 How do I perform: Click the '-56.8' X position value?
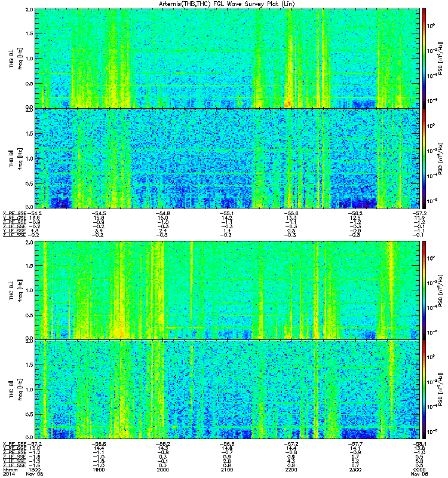coord(98,444)
